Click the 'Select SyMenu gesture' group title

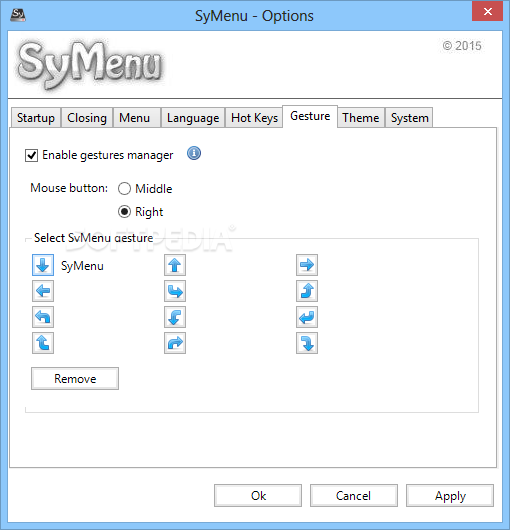pos(94,238)
